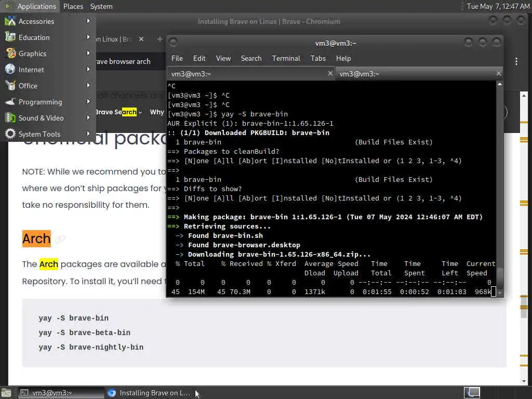Expand the Office submenu arrow
532x399 pixels.
88,86
